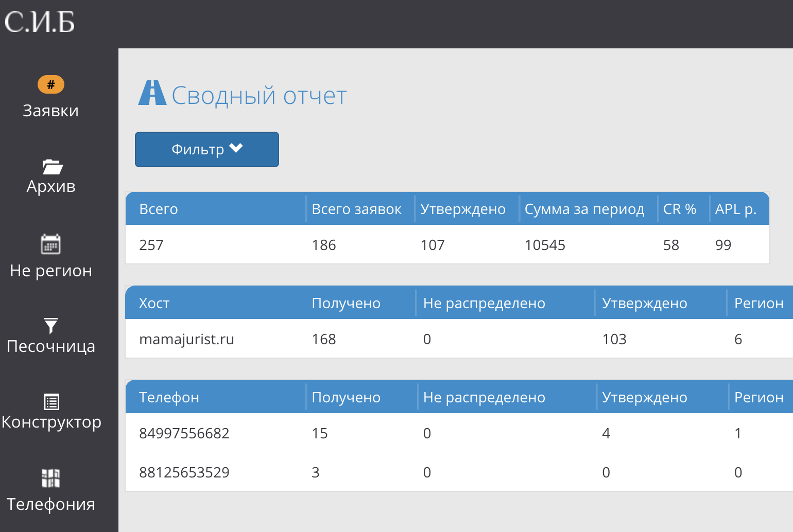Select the value 4 in the 84997556682 row
Image resolution: width=793 pixels, height=532 pixels.
606,433
